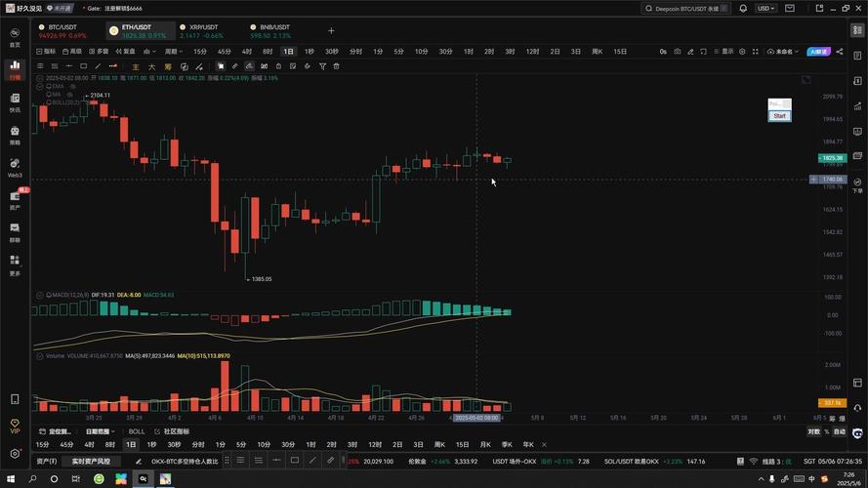Toggle fullscreen chart icon
Viewport: 868px width, 488px height.
point(755,52)
